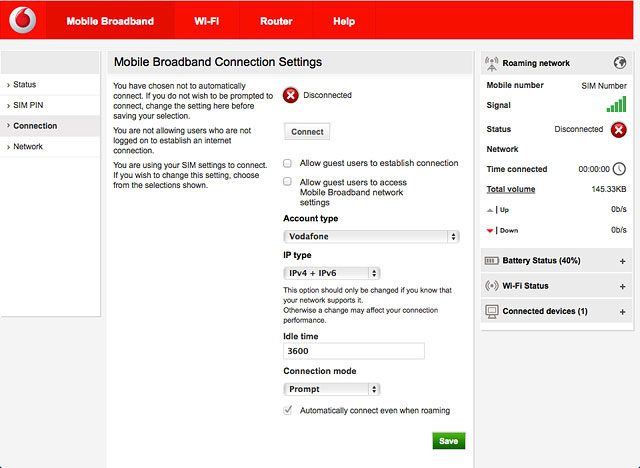Click the roaming network antenna icon
The height and width of the screenshot is (468, 640).
(492, 64)
